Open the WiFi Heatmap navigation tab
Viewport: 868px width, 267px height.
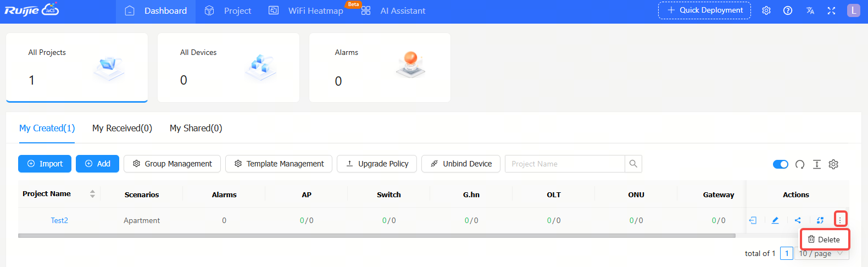pyautogui.click(x=315, y=11)
